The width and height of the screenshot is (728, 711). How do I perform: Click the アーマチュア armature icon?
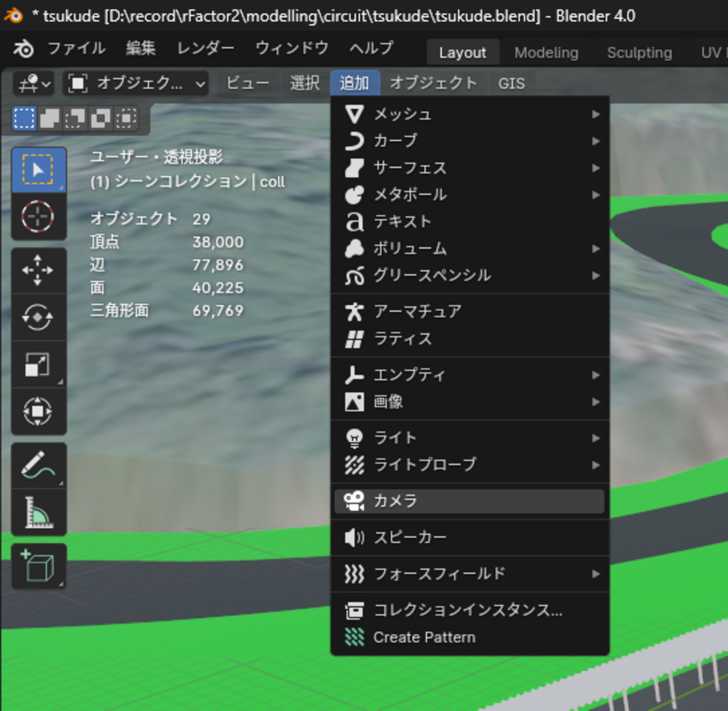(x=354, y=312)
